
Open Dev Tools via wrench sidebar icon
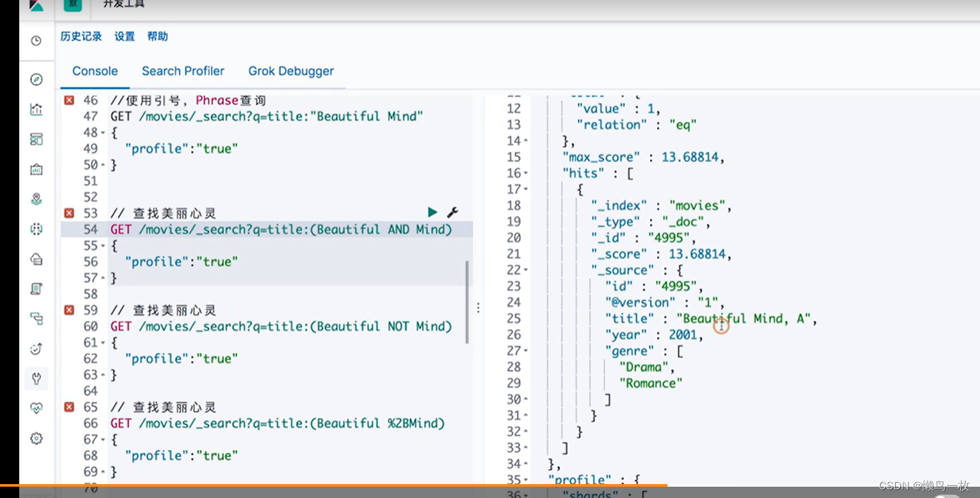[x=36, y=378]
